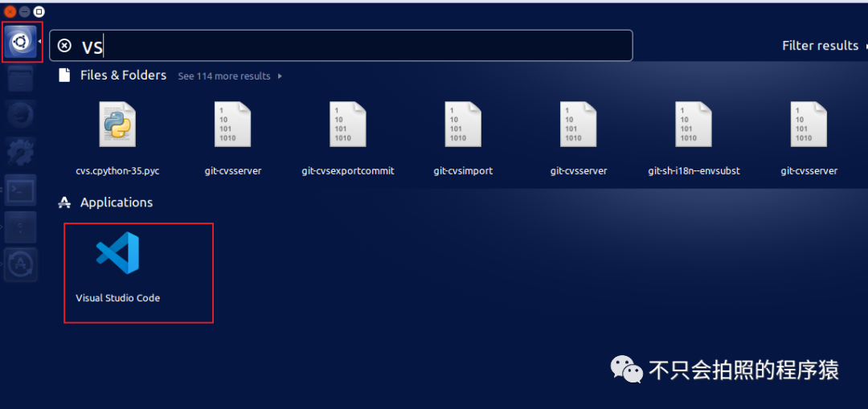Clear the search text with the X icon

[x=65, y=46]
